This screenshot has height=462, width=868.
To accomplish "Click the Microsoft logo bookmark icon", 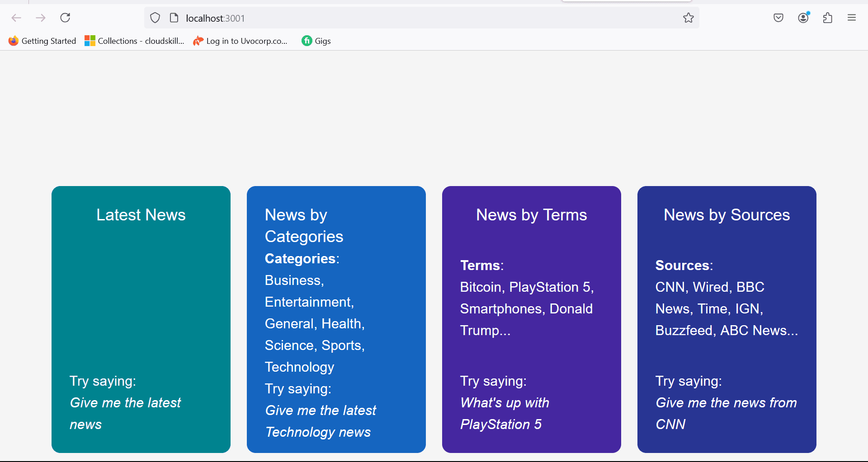I will pyautogui.click(x=90, y=41).
